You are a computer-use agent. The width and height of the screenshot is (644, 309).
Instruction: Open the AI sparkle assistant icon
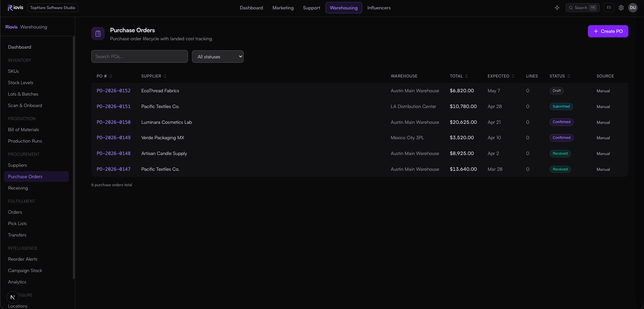pyautogui.click(x=557, y=8)
